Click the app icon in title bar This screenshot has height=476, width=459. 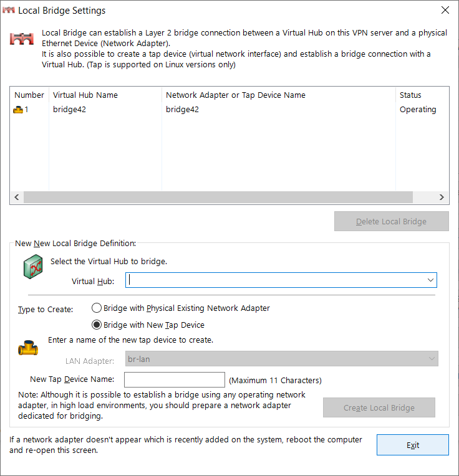point(9,11)
